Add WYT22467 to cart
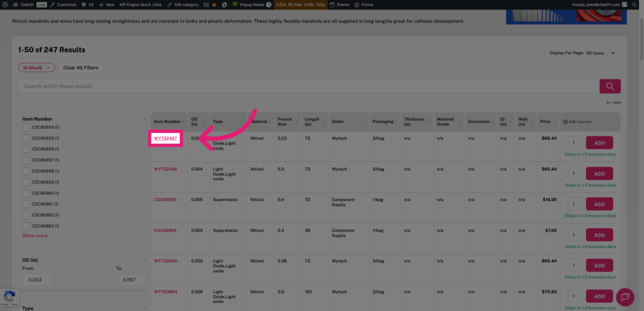The height and width of the screenshot is (311, 644). tap(599, 143)
